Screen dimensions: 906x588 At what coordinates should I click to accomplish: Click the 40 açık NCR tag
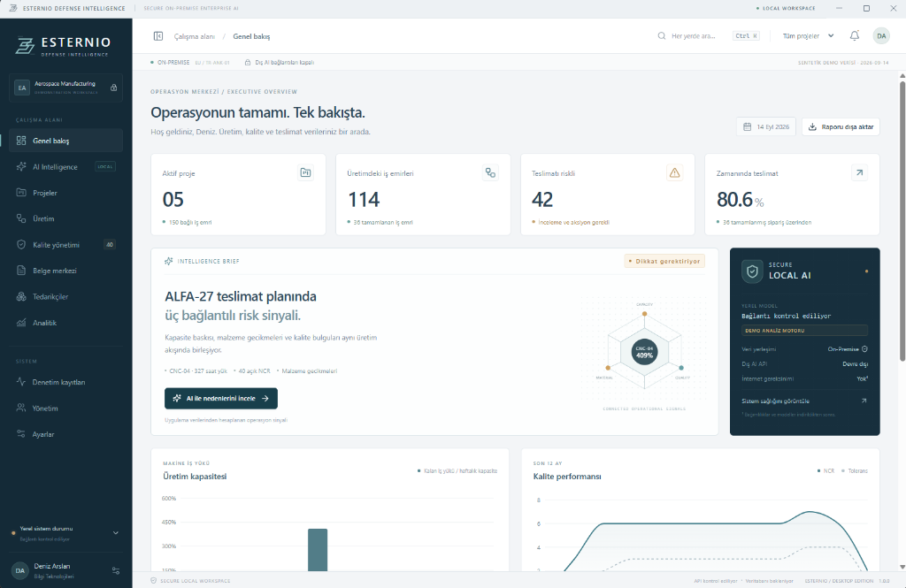coord(252,370)
